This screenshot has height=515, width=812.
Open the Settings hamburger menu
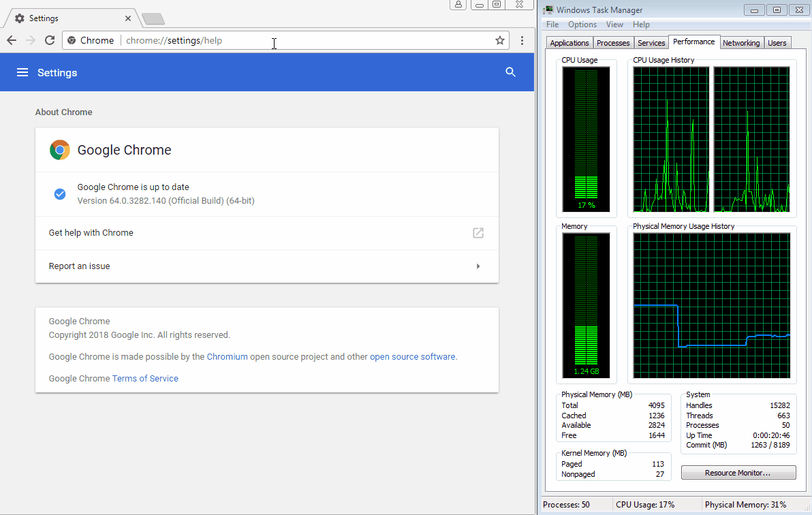click(x=22, y=72)
